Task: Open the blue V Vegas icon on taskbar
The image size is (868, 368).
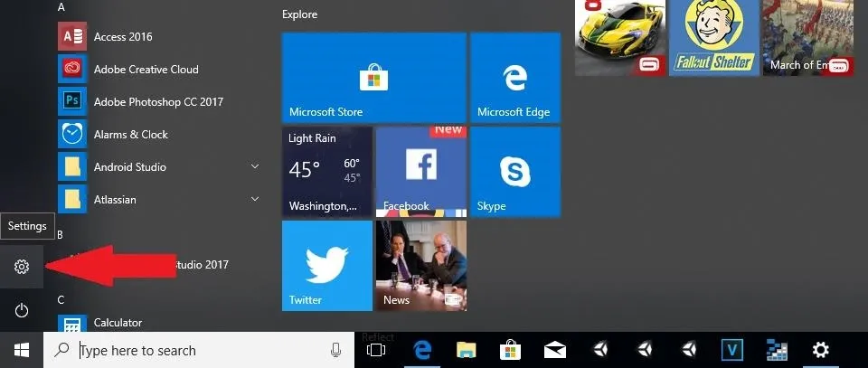Action: point(732,350)
